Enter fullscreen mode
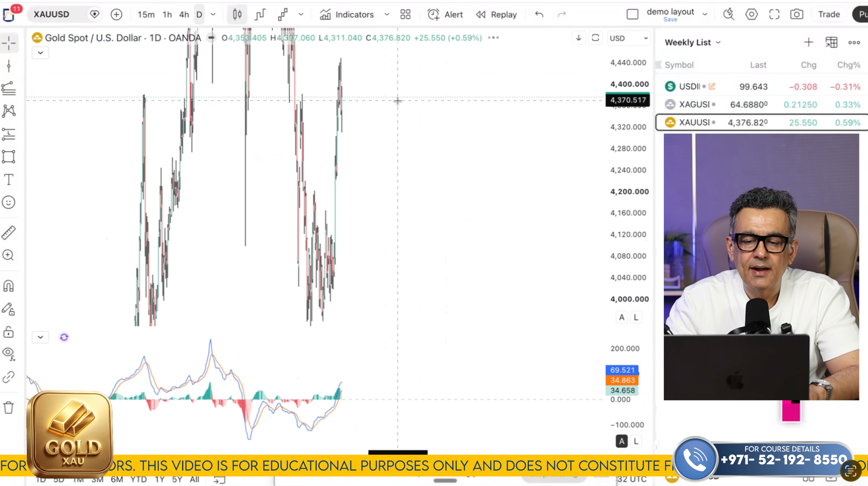The height and width of the screenshot is (486, 868). point(774,14)
